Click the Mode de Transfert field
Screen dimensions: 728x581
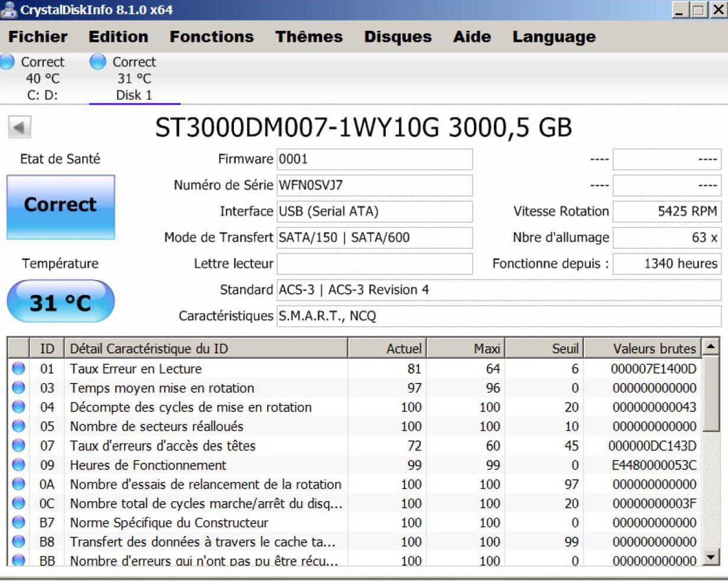click(375, 238)
